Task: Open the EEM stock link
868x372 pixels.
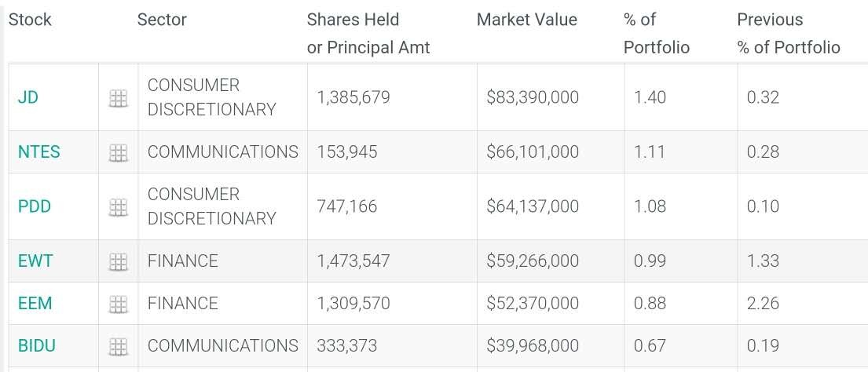Action: point(35,304)
